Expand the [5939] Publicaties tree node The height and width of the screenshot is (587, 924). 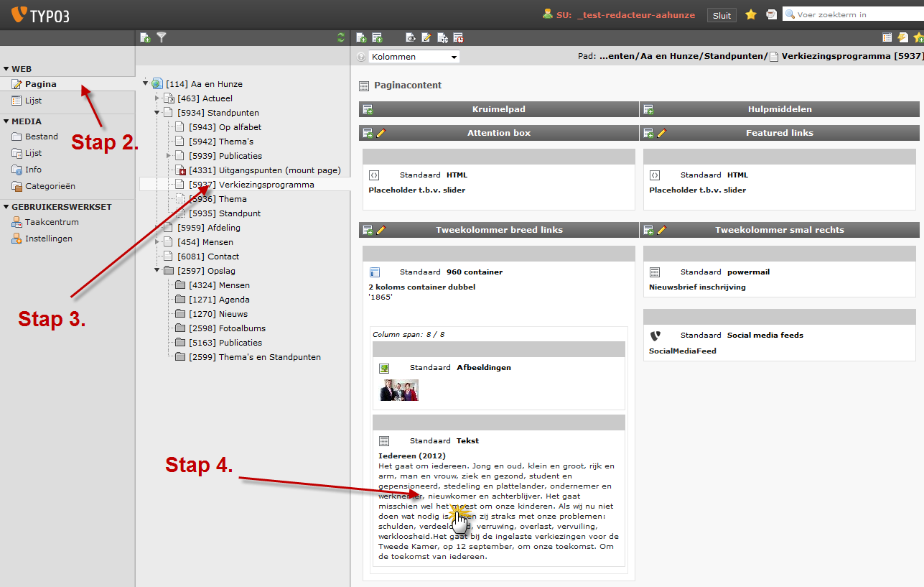coord(168,155)
